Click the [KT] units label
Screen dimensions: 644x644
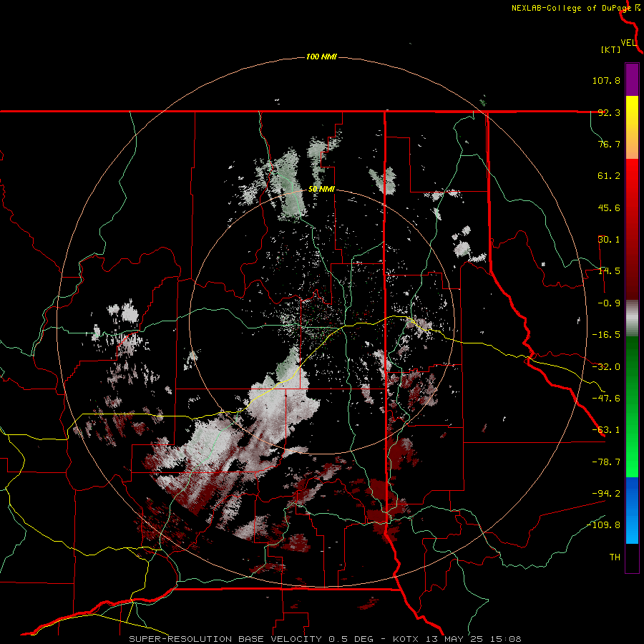[x=610, y=49]
